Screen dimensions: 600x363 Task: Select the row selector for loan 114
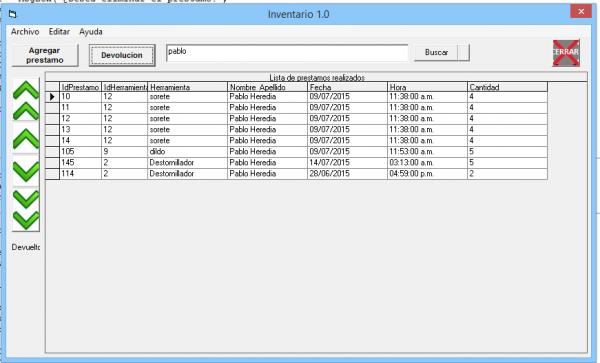(52, 174)
